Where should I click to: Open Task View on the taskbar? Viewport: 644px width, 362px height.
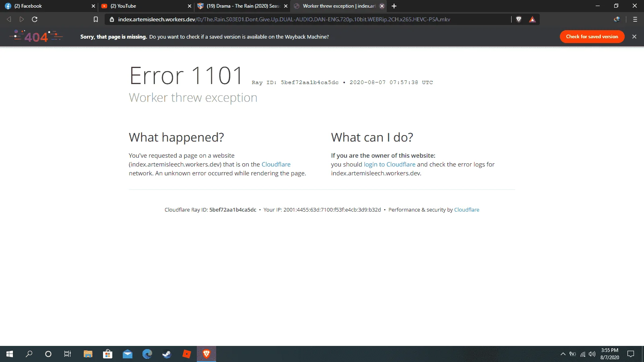tap(68, 354)
